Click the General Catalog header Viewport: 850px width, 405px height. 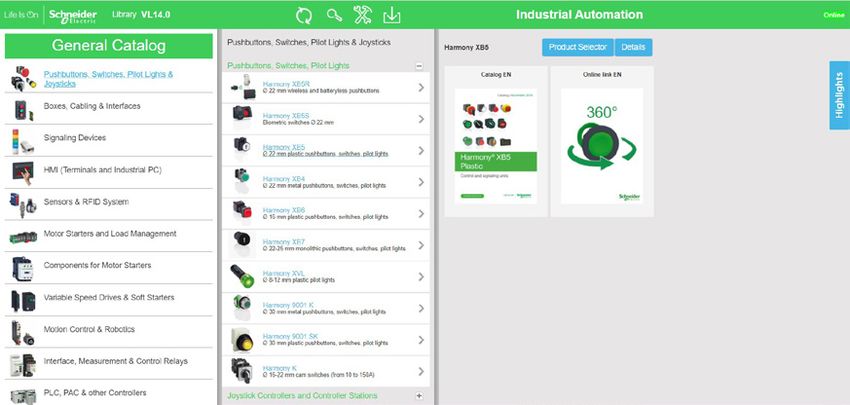pos(109,46)
